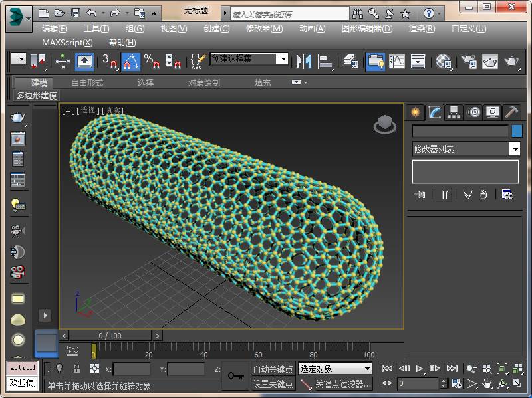Switch to the 自由形式 ribbon tab
Viewport: 532px width, 398px height.
[x=87, y=82]
